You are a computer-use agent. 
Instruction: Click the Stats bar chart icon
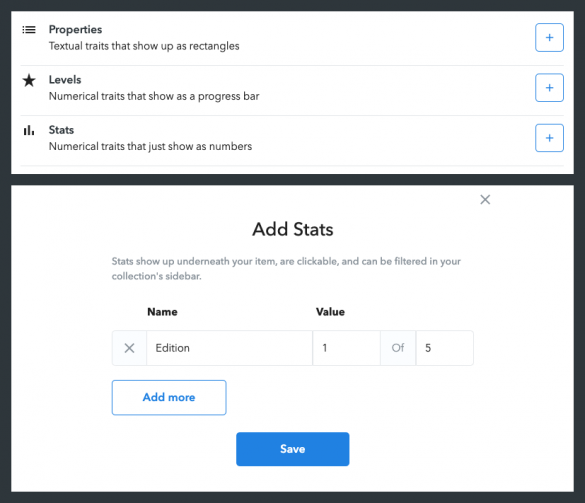pyautogui.click(x=29, y=130)
